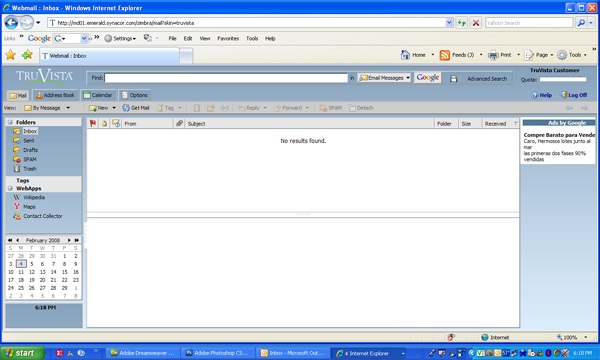Switch to the Calendar tab
The image size is (600, 360).
point(98,95)
